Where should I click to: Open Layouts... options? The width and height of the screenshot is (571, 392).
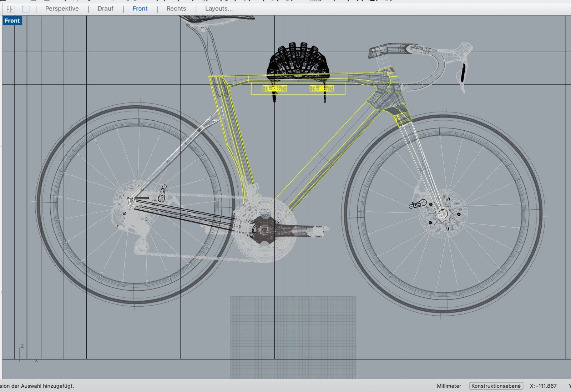click(219, 9)
